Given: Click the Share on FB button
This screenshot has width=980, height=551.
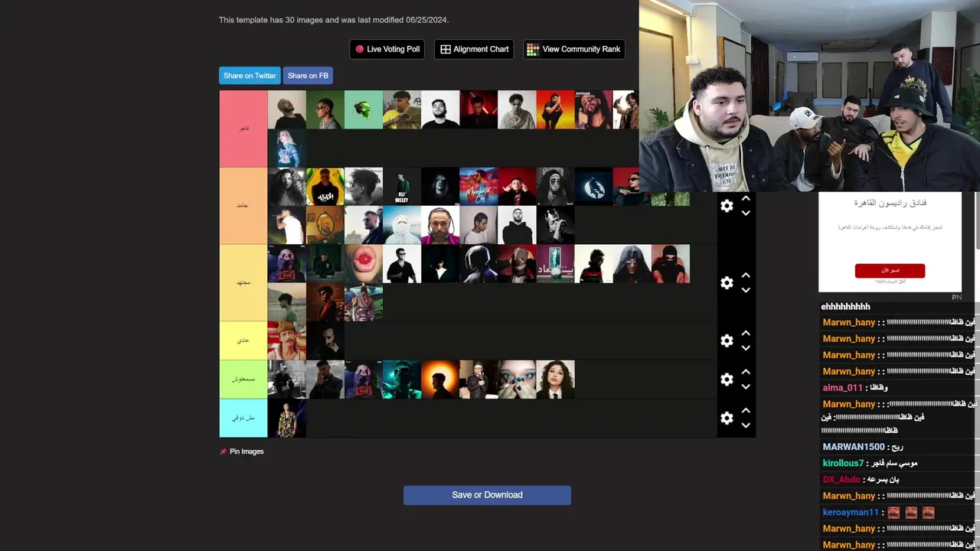Looking at the screenshot, I should (x=308, y=76).
